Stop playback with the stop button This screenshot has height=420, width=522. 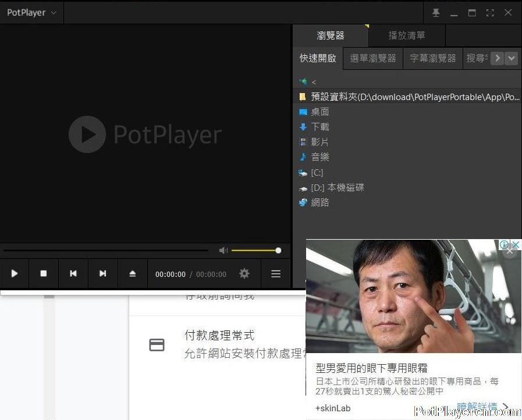click(43, 273)
